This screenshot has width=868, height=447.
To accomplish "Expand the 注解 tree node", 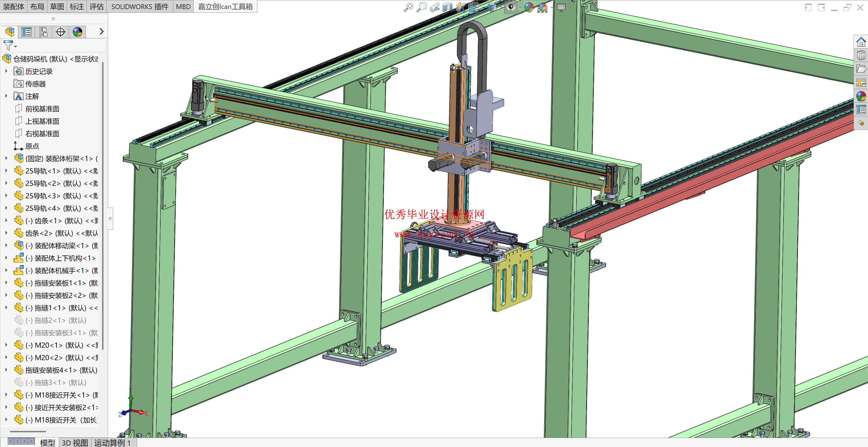I will pyautogui.click(x=6, y=96).
